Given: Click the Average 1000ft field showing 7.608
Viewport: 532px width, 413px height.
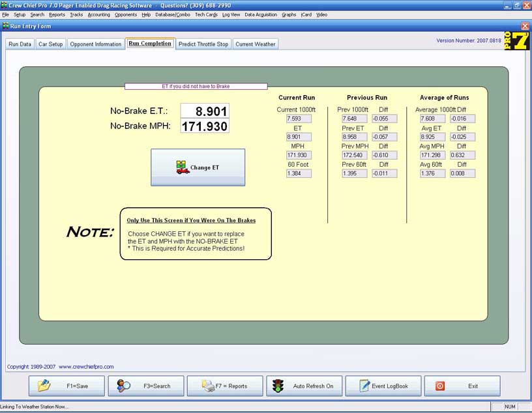Looking at the screenshot, I should coord(433,119).
